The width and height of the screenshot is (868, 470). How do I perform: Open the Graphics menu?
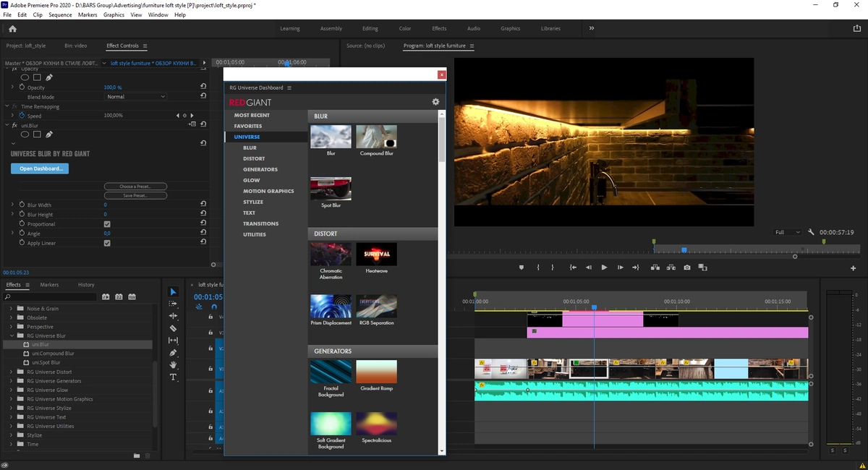click(x=114, y=14)
